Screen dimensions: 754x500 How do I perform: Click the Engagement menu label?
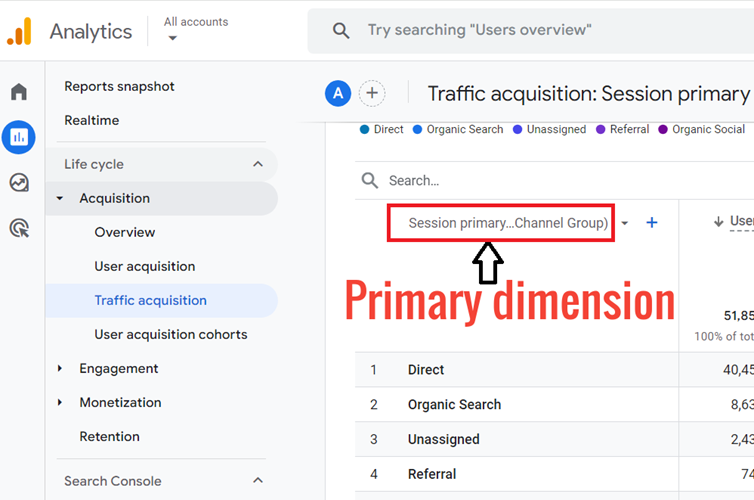119,369
